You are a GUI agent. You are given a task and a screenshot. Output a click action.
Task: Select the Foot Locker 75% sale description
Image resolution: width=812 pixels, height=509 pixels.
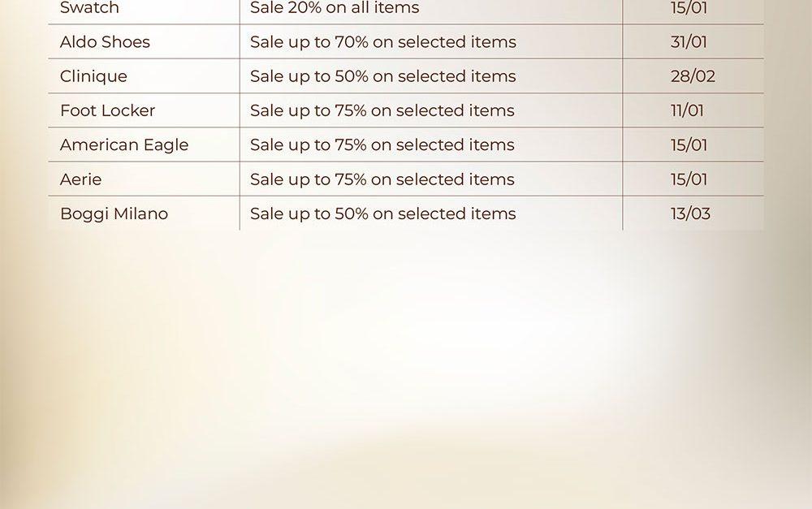pyautogui.click(x=382, y=110)
